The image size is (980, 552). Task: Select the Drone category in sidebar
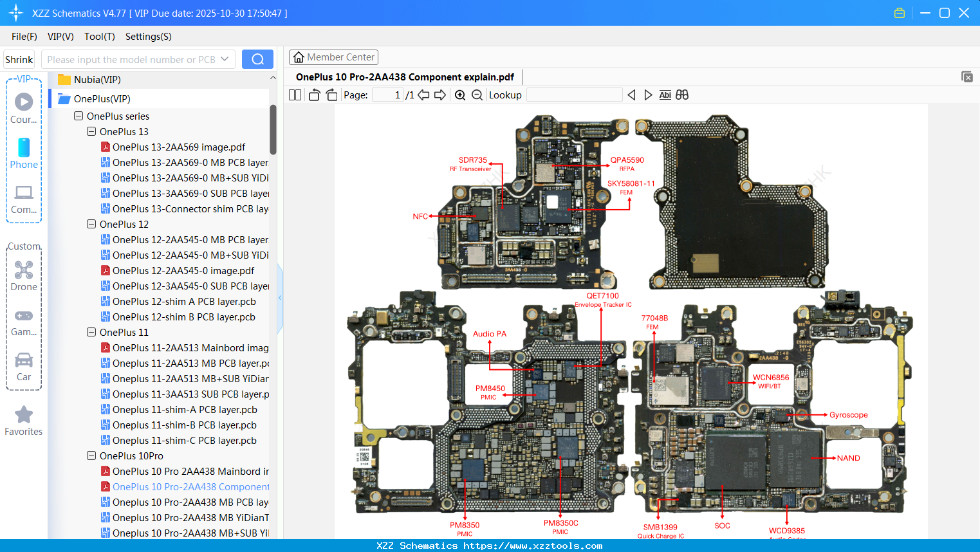pyautogui.click(x=24, y=273)
